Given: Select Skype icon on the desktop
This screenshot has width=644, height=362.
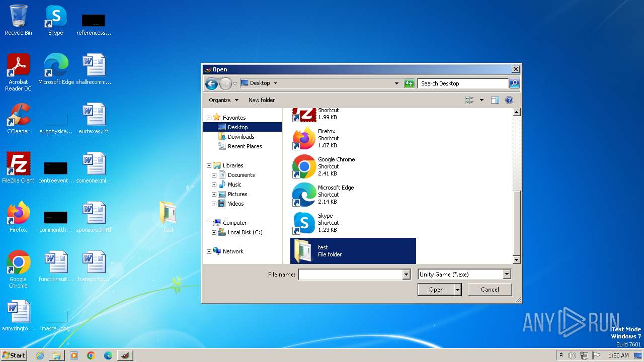Looking at the screenshot, I should coord(55,20).
